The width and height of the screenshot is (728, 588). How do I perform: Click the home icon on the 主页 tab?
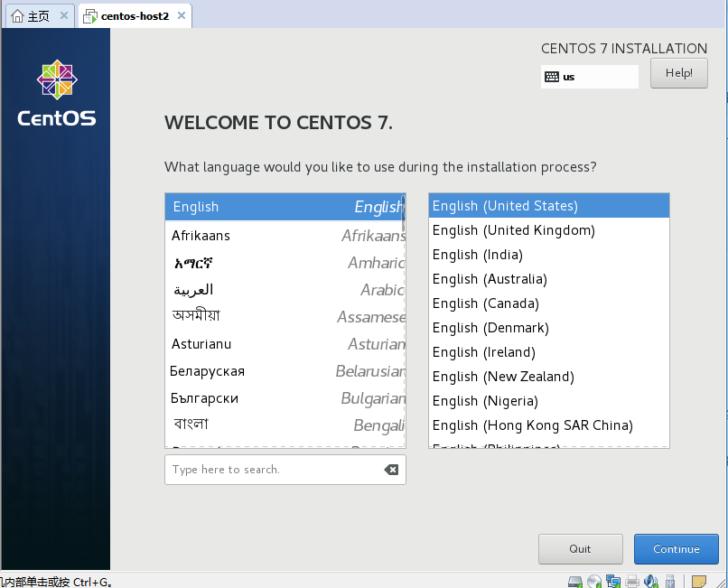coord(17,16)
